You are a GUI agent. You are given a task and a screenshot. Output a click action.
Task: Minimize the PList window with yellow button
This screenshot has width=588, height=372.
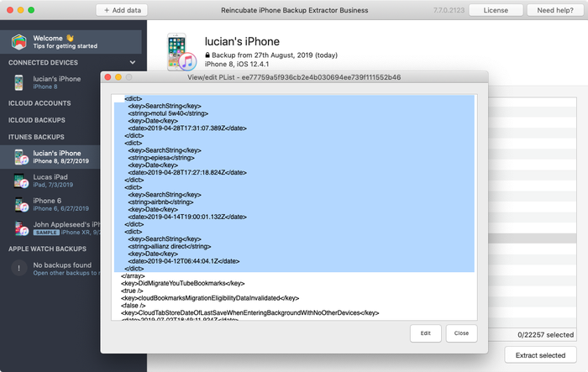point(118,77)
